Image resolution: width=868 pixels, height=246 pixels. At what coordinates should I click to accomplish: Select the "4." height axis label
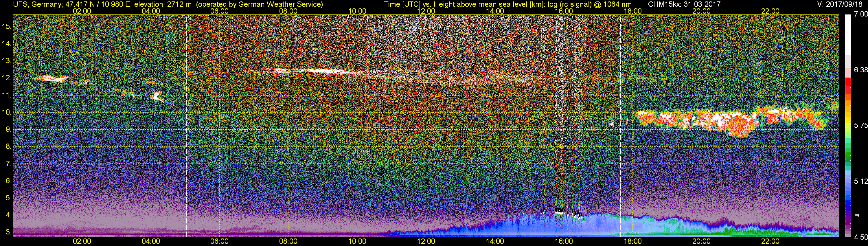click(x=8, y=215)
